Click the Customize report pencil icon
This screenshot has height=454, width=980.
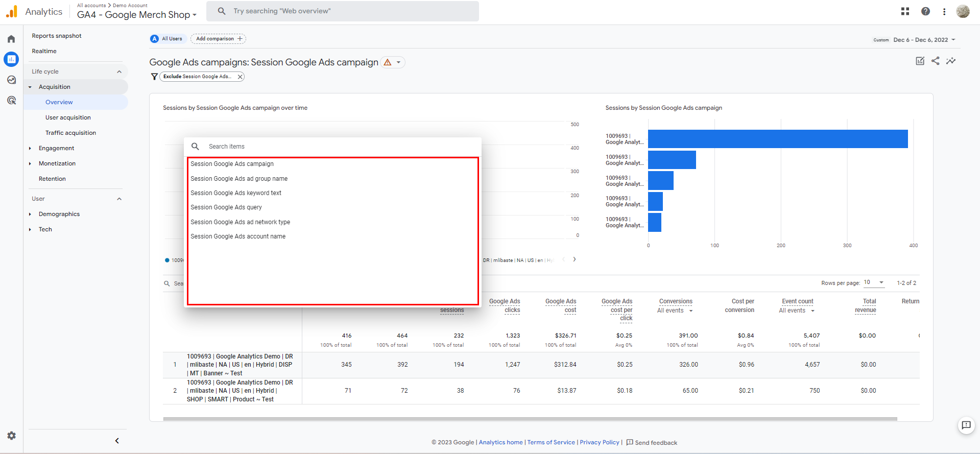920,61
